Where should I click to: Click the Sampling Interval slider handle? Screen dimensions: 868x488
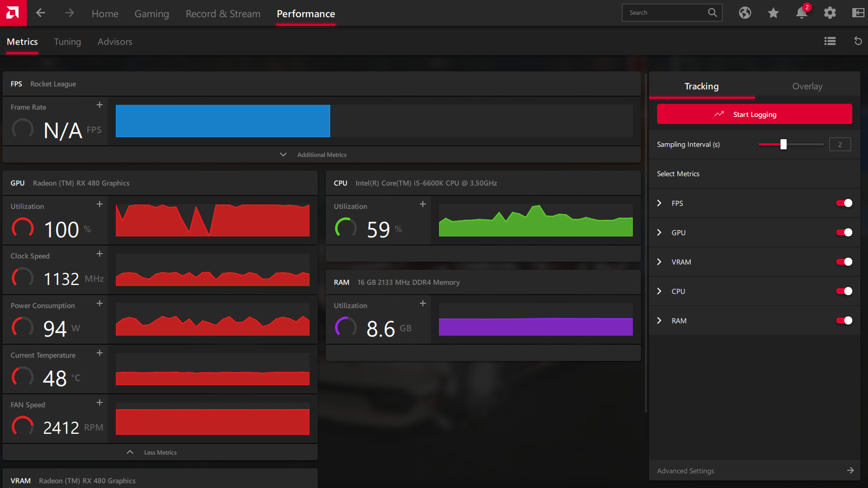coord(784,144)
